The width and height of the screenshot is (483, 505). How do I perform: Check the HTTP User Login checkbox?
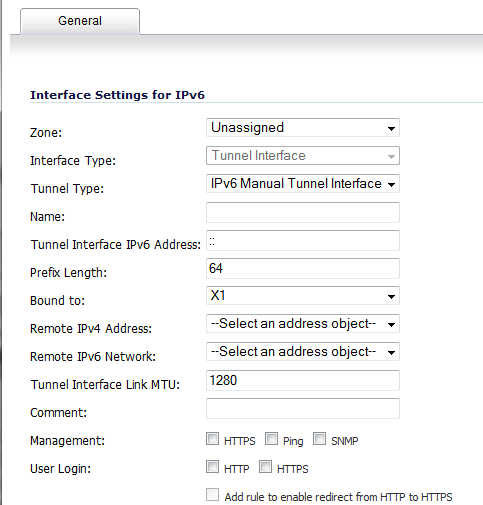point(212,467)
